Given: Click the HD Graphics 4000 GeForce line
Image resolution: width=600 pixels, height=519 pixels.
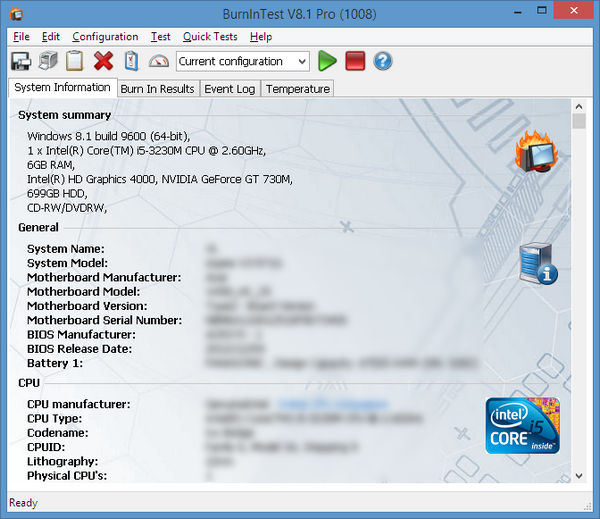Looking at the screenshot, I should pyautogui.click(x=160, y=179).
